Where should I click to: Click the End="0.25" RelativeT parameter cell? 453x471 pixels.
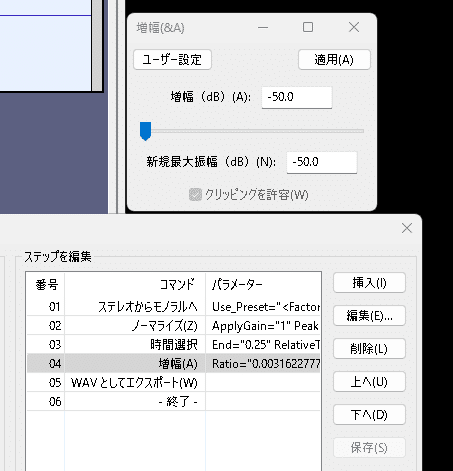263,344
